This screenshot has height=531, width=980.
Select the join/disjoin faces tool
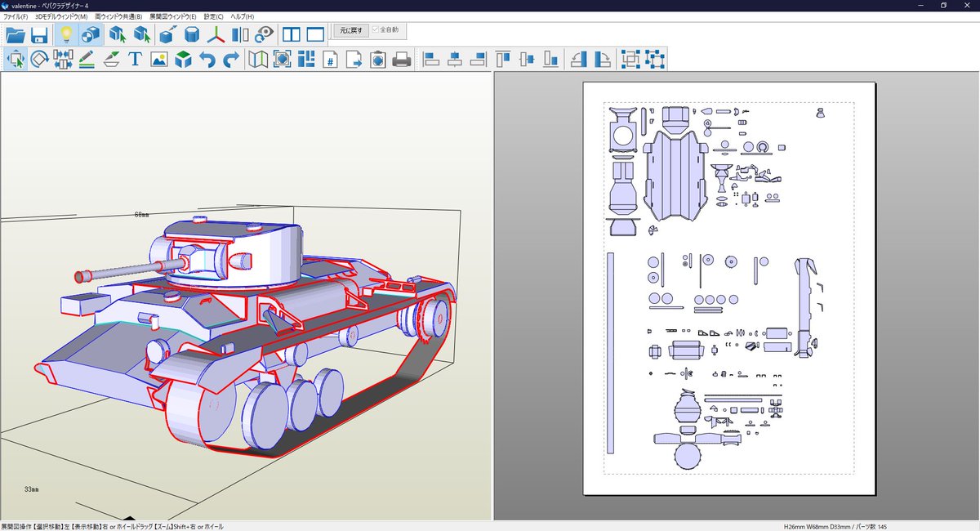click(63, 60)
